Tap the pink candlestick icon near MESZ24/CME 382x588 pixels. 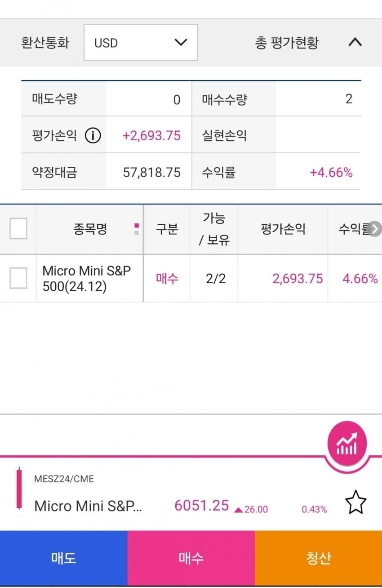(x=19, y=489)
